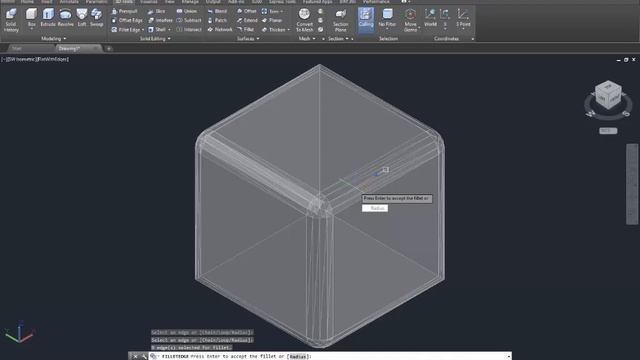Use the surface Fillet tool
Screen dimensions: 640x360
coord(246,30)
